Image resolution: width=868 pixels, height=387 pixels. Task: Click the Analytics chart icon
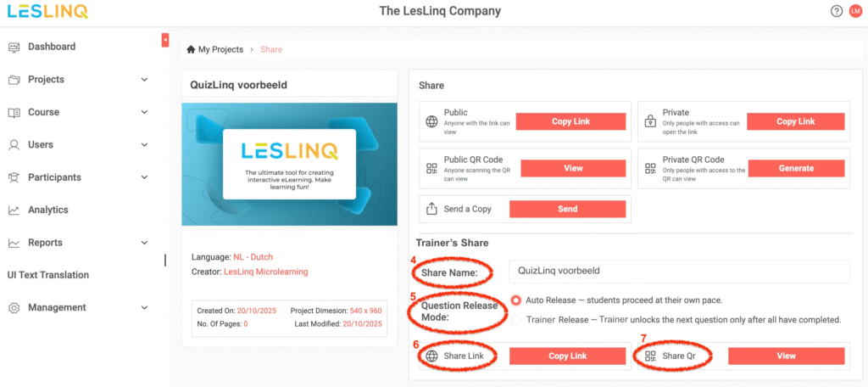point(14,210)
